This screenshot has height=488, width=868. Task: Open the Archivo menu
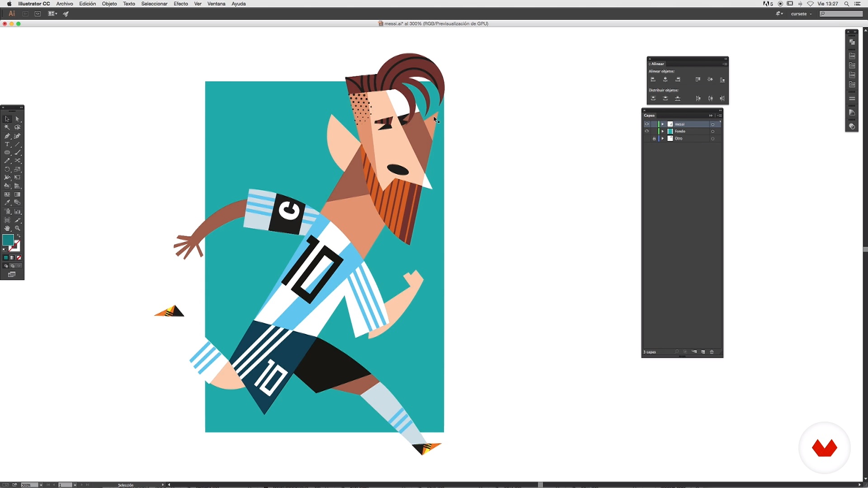pyautogui.click(x=65, y=4)
